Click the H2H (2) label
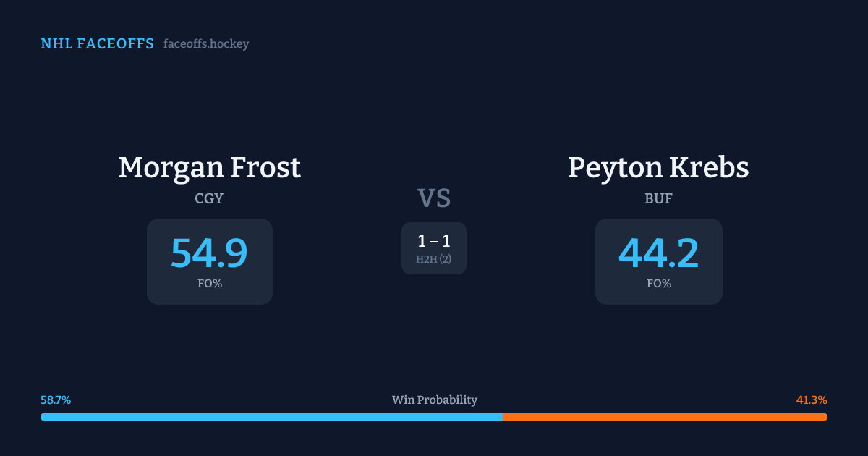Image resolution: width=868 pixels, height=456 pixels. coord(434,259)
